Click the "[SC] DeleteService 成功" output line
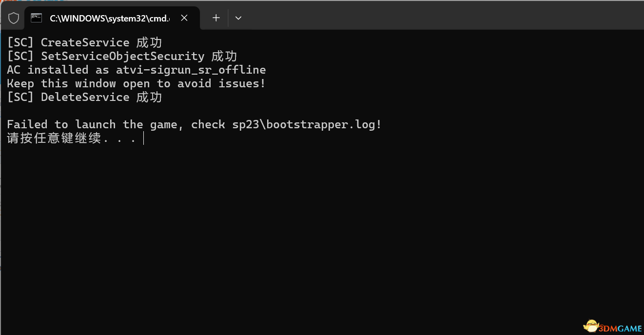Viewport: 644px width, 335px height. (84, 97)
